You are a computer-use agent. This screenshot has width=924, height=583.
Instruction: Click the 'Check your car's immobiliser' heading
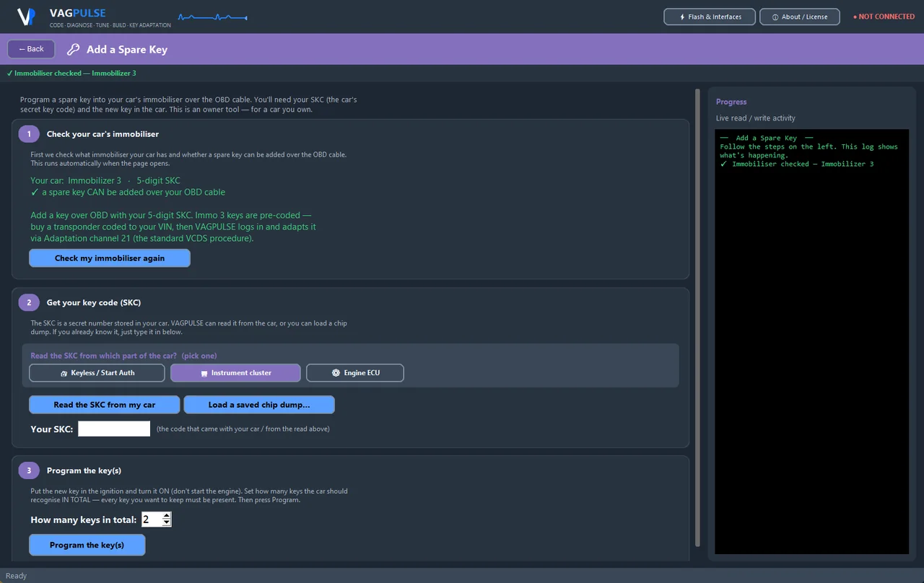pos(103,134)
